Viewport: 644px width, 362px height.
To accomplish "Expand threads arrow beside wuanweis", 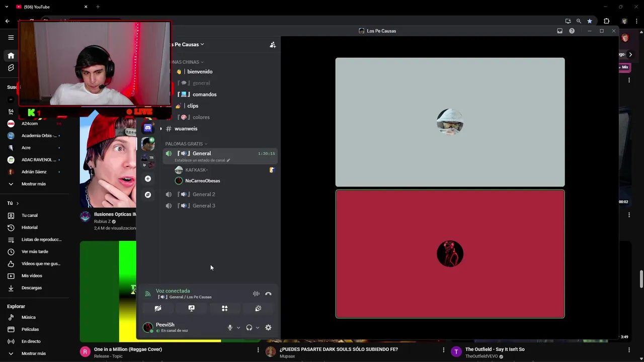I will click(x=161, y=129).
